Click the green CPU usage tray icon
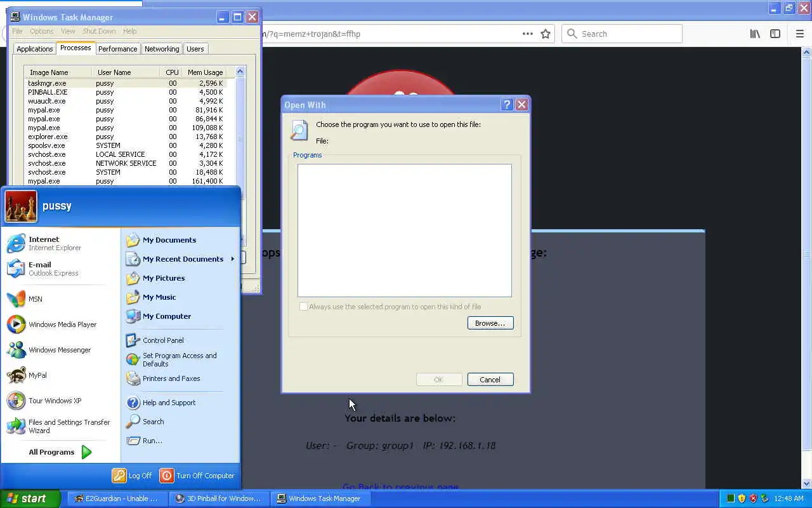 click(730, 498)
